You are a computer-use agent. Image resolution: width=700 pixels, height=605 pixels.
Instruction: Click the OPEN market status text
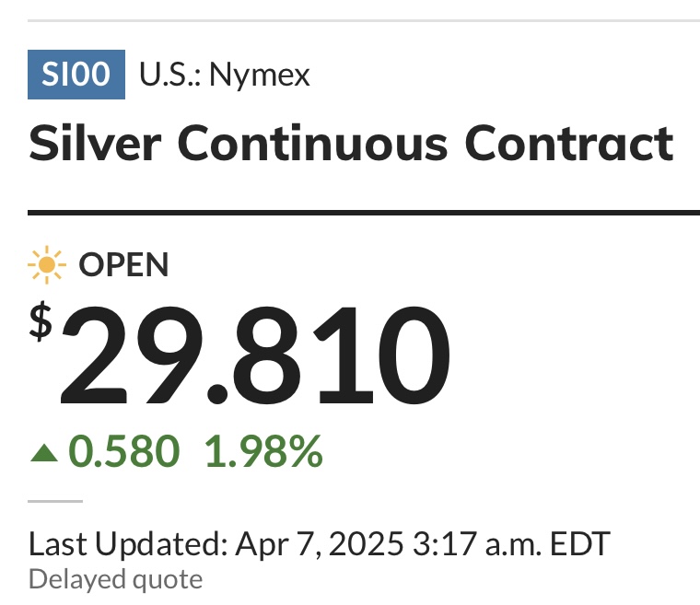(x=123, y=265)
